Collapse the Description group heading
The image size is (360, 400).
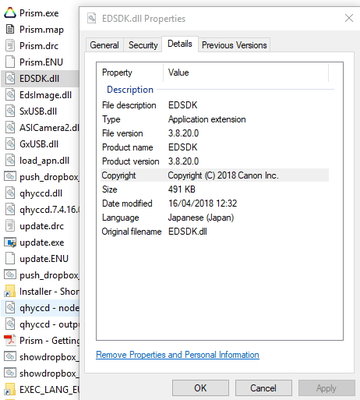point(130,90)
